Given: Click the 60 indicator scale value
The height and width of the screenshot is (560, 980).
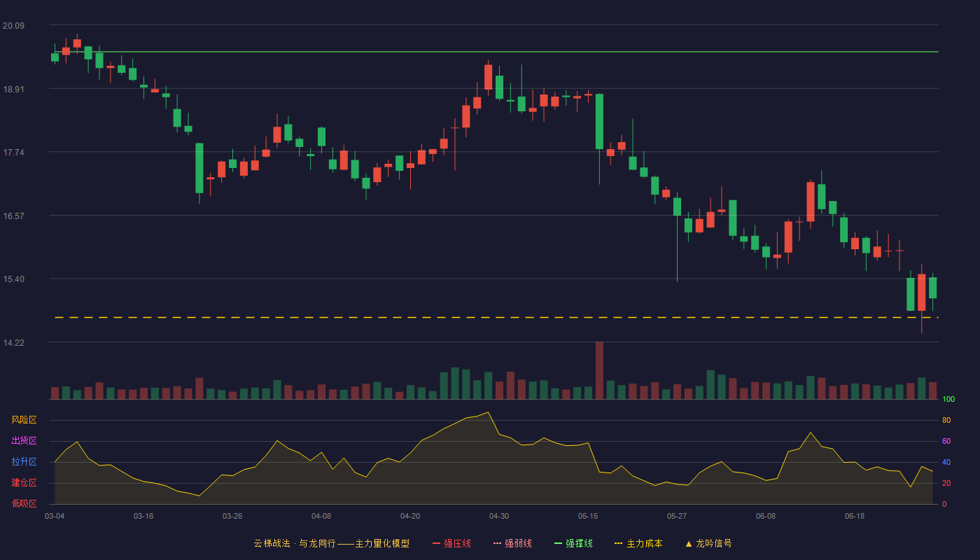Looking at the screenshot, I should click(x=946, y=441).
